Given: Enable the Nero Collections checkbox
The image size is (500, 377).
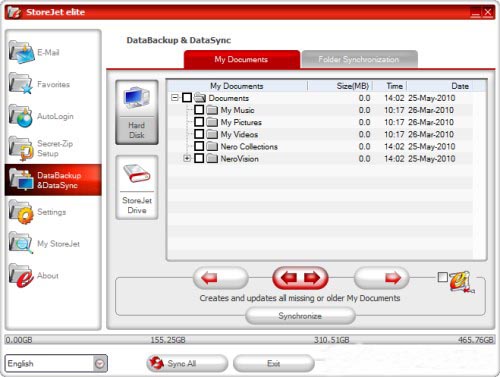Looking at the screenshot, I should point(199,146).
